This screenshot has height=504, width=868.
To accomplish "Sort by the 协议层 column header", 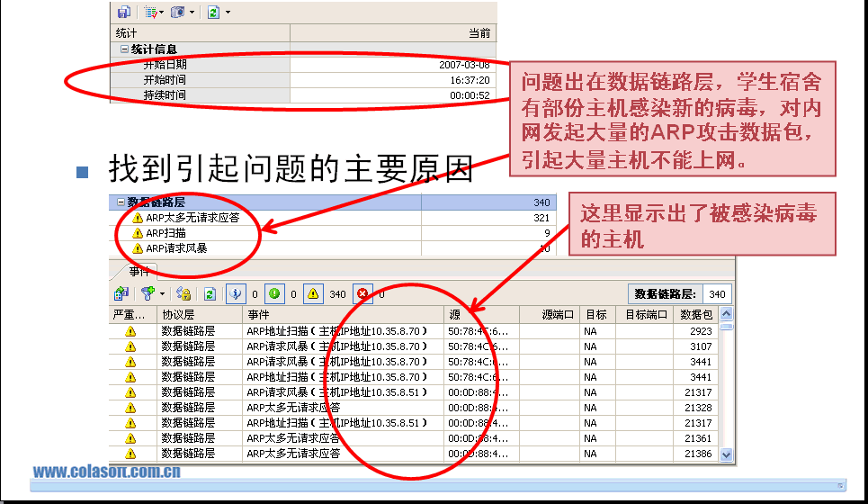I will point(200,315).
